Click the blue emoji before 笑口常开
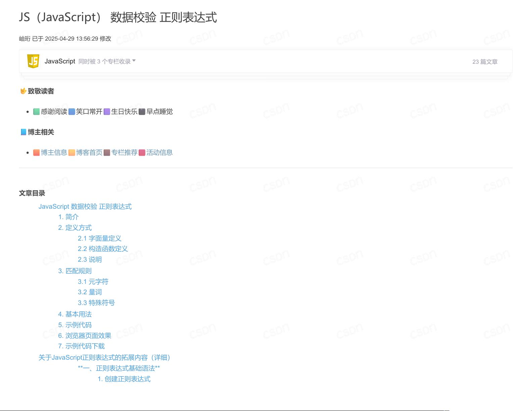Viewport: 532px width, 411px height. pyautogui.click(x=72, y=112)
